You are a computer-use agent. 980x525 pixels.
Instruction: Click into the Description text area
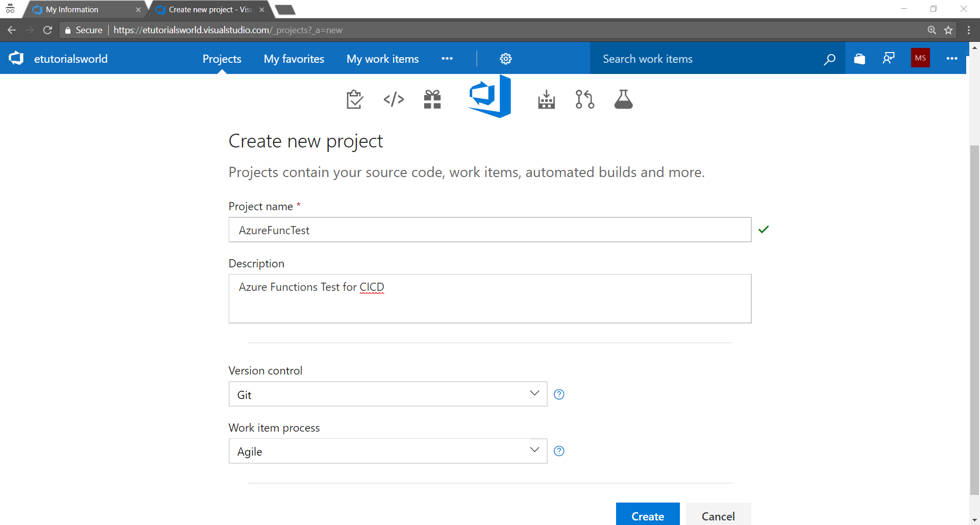[x=490, y=298]
